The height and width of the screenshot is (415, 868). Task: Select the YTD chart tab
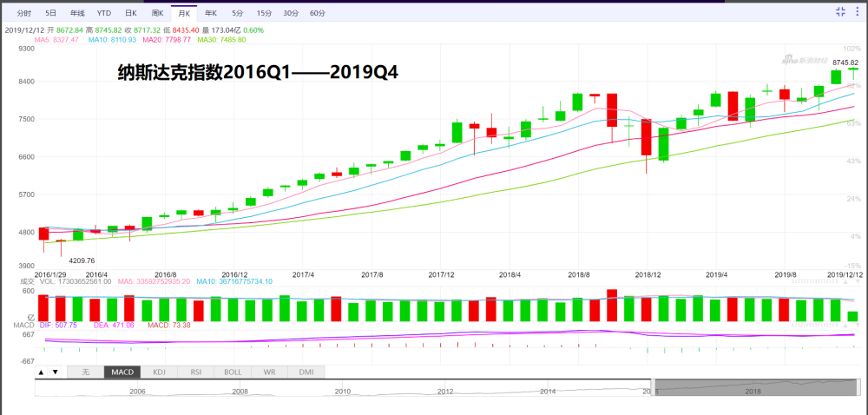click(103, 13)
